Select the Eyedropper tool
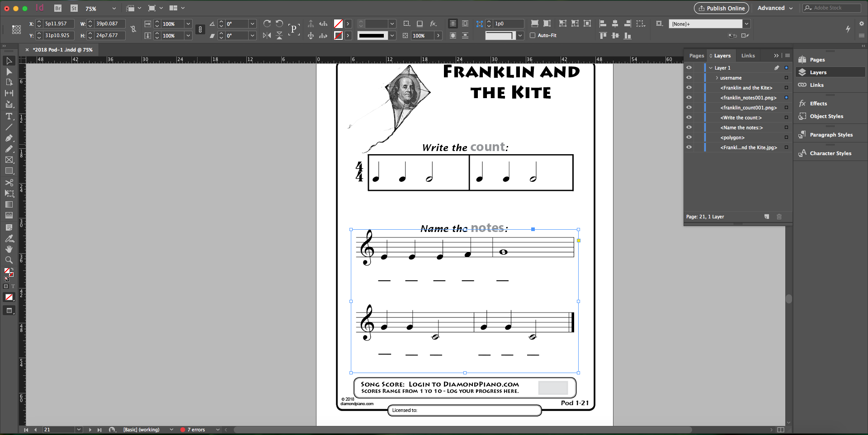 9,238
